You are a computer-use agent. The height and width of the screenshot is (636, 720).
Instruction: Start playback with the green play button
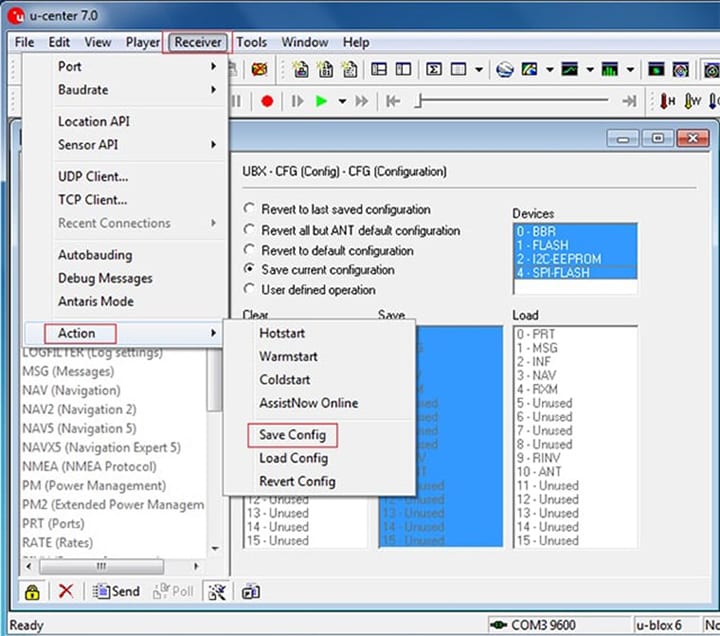coord(321,101)
